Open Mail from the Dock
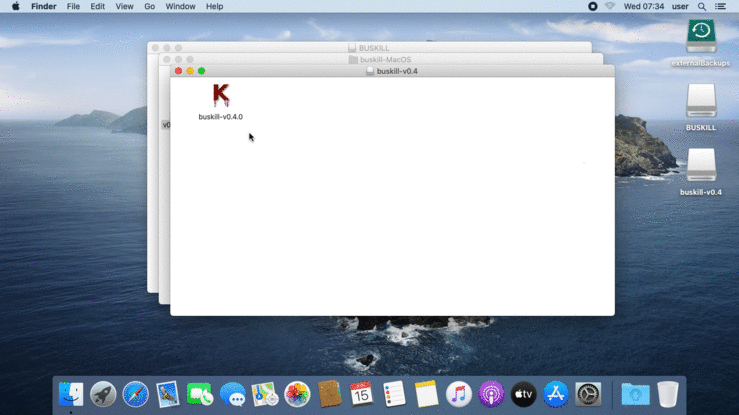739x415 pixels. pyautogui.click(x=168, y=394)
